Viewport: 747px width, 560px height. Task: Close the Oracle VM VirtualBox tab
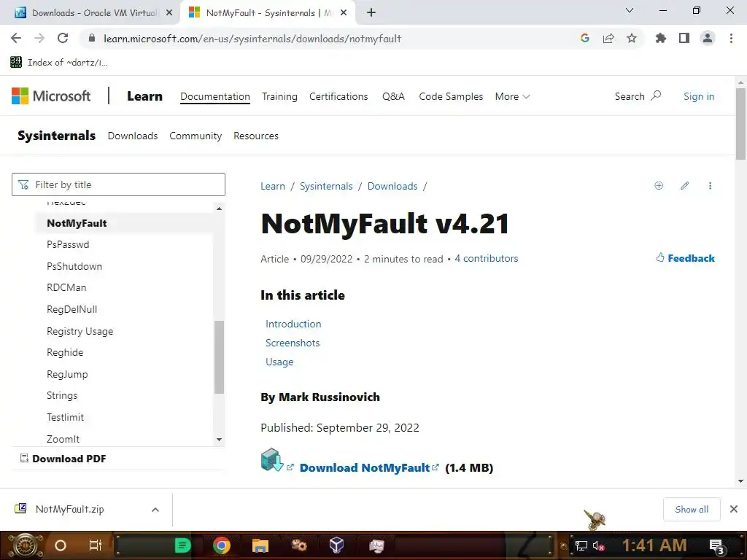point(169,13)
